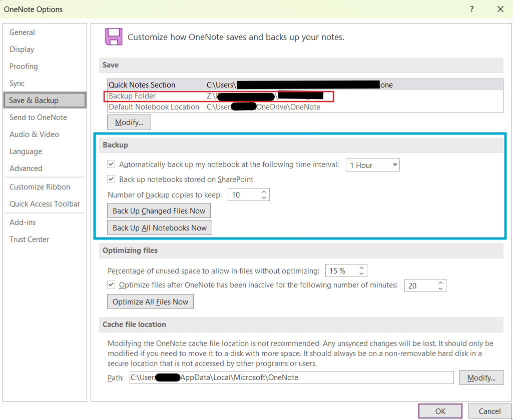The height and width of the screenshot is (420, 513).
Task: Click the inactive minutes field showing 20
Action: (x=420, y=285)
